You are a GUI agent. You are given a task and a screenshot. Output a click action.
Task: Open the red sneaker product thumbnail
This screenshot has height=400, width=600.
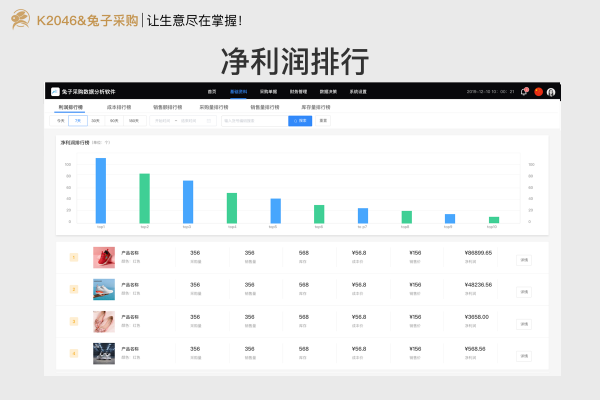coord(103,258)
